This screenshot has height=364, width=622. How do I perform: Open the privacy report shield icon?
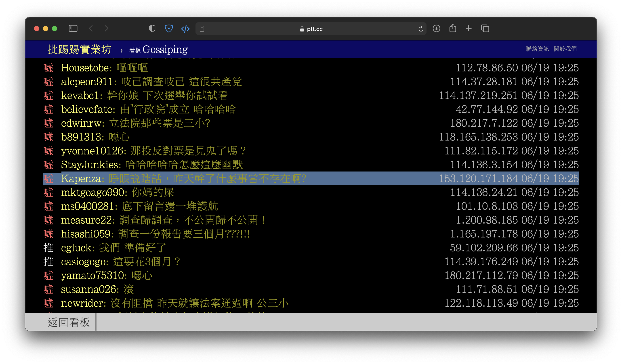tap(152, 29)
